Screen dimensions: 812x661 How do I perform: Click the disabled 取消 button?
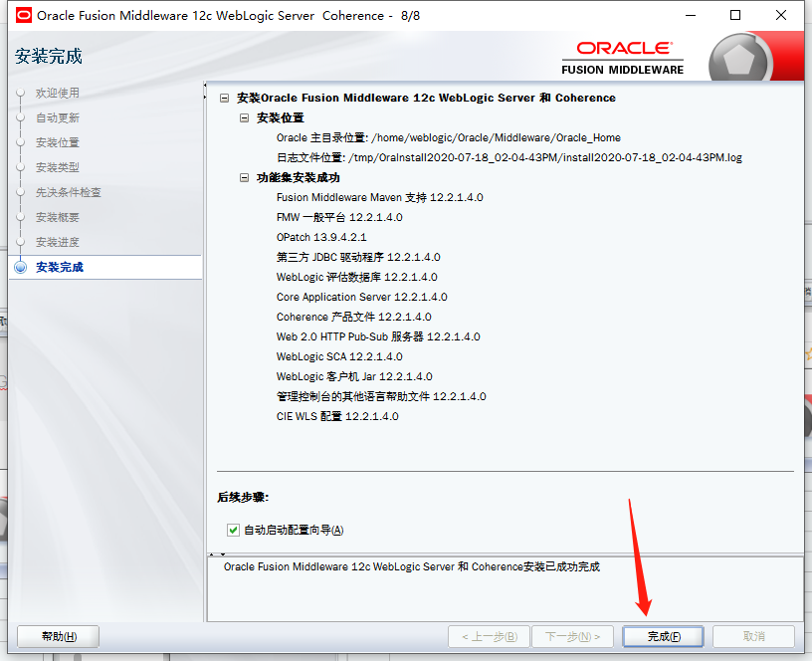tap(753, 637)
